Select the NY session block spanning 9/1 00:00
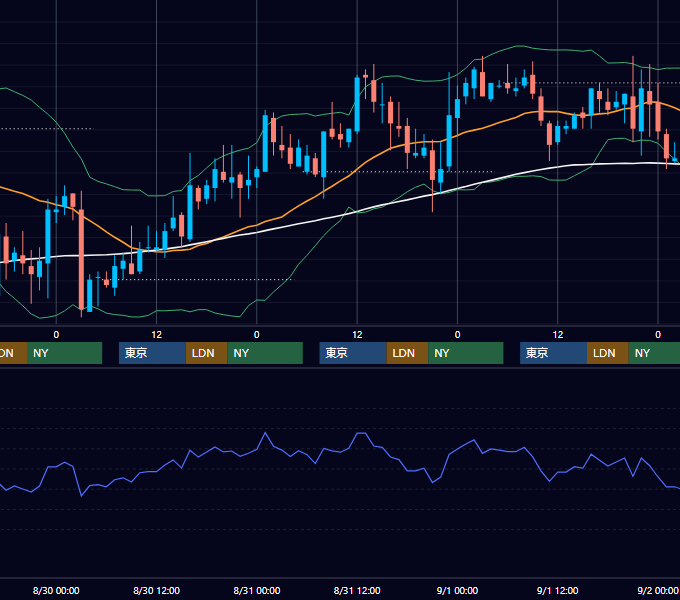The image size is (680, 600). [x=466, y=353]
